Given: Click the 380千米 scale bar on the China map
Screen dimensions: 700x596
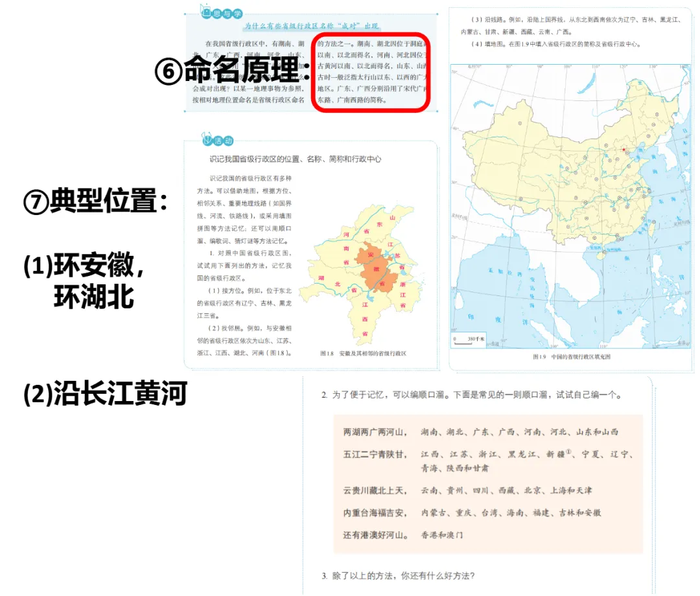Looking at the screenshot, I should coord(468,340).
